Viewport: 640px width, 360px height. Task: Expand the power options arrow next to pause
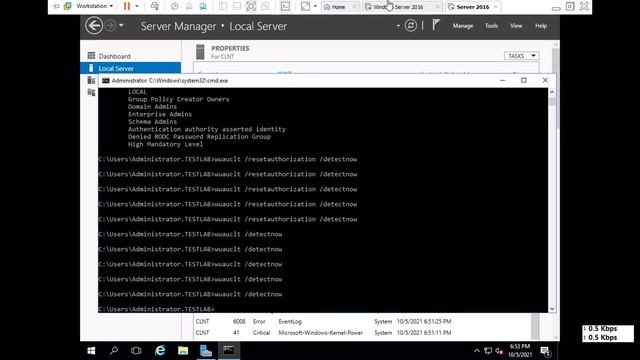(x=137, y=6)
